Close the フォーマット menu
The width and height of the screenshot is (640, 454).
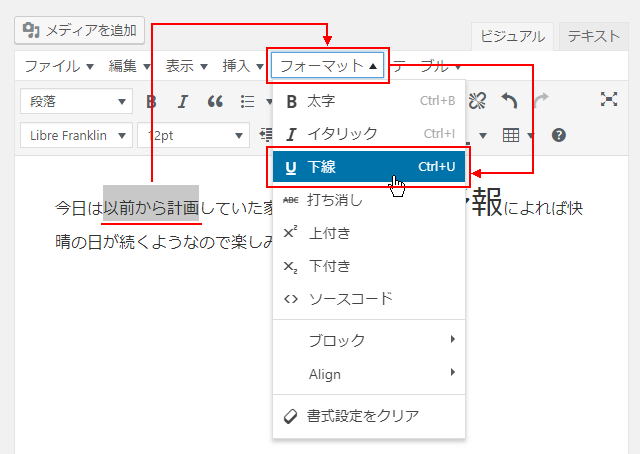pyautogui.click(x=328, y=65)
